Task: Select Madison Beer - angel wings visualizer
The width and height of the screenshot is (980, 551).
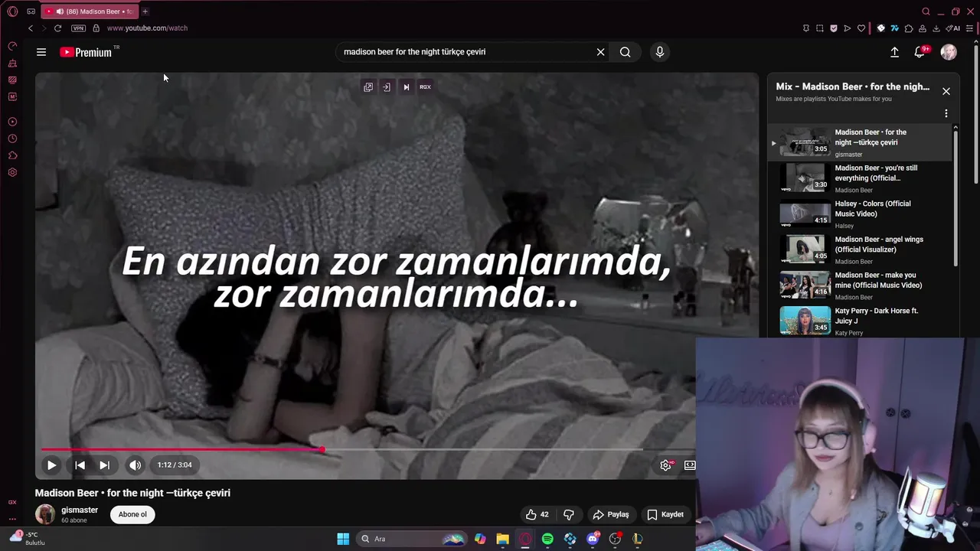Action: 861,249
